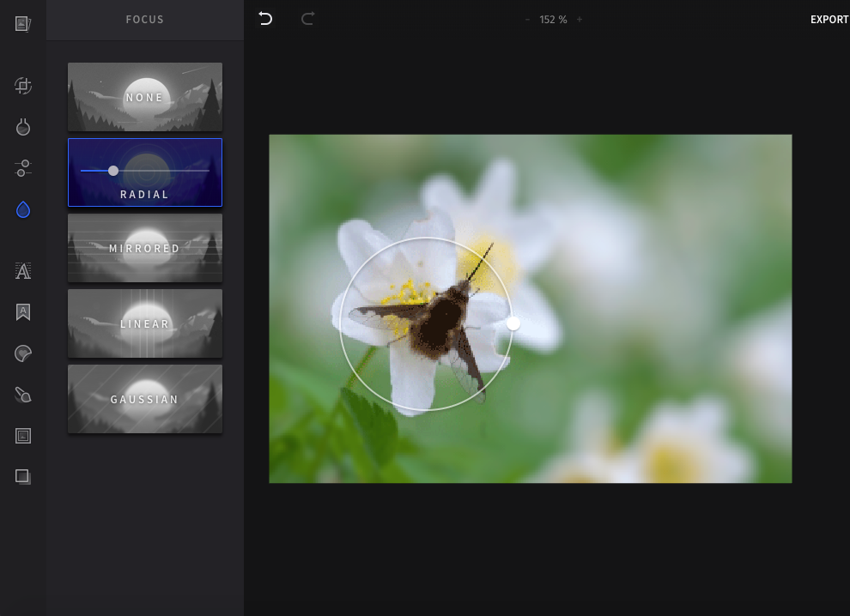Open the Brush tool in the sidebar
This screenshot has width=850, height=616.
pyautogui.click(x=22, y=394)
